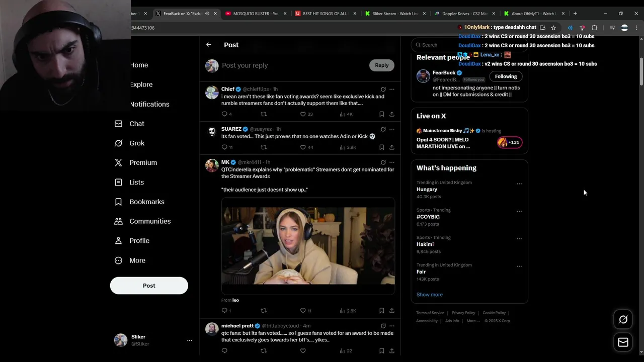Bookmark SUAREZ's reply
The height and width of the screenshot is (362, 644).
pyautogui.click(x=382, y=147)
